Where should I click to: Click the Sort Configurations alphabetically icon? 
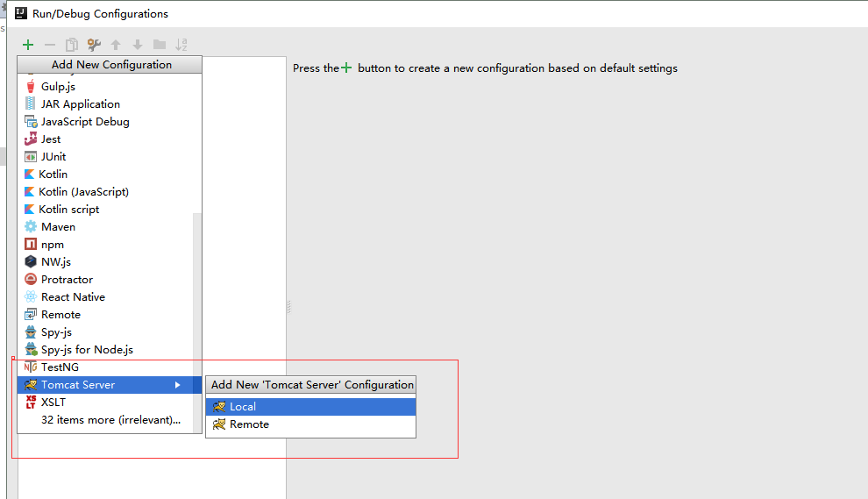[181, 45]
